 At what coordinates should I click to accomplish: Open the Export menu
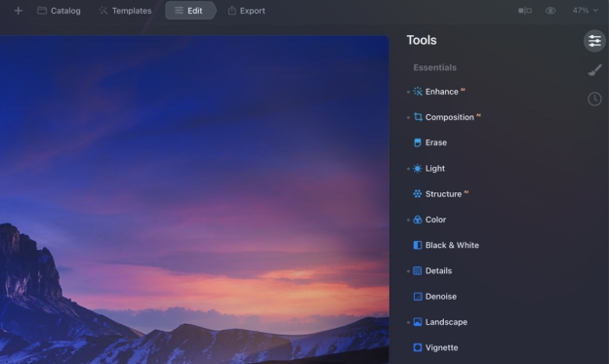[247, 11]
